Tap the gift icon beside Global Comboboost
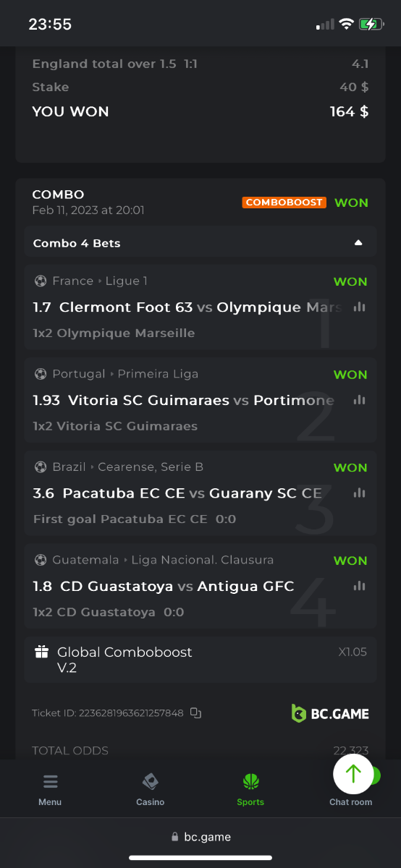Viewport: 401px width, 868px height. click(x=42, y=652)
